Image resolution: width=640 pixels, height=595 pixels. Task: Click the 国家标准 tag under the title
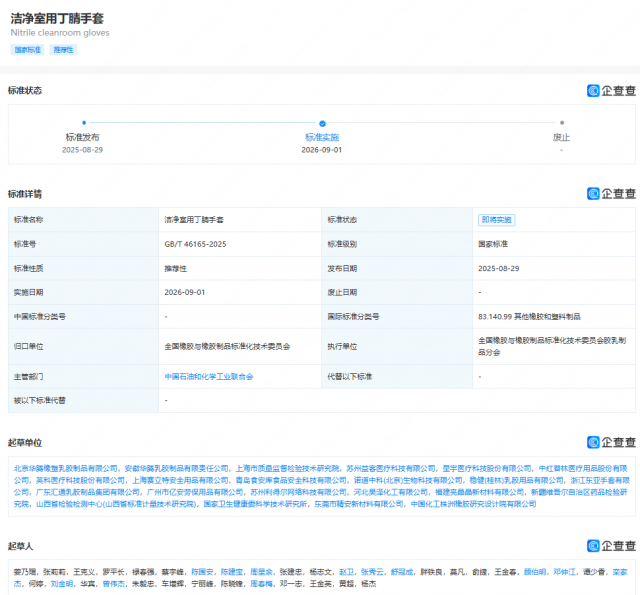(27, 50)
